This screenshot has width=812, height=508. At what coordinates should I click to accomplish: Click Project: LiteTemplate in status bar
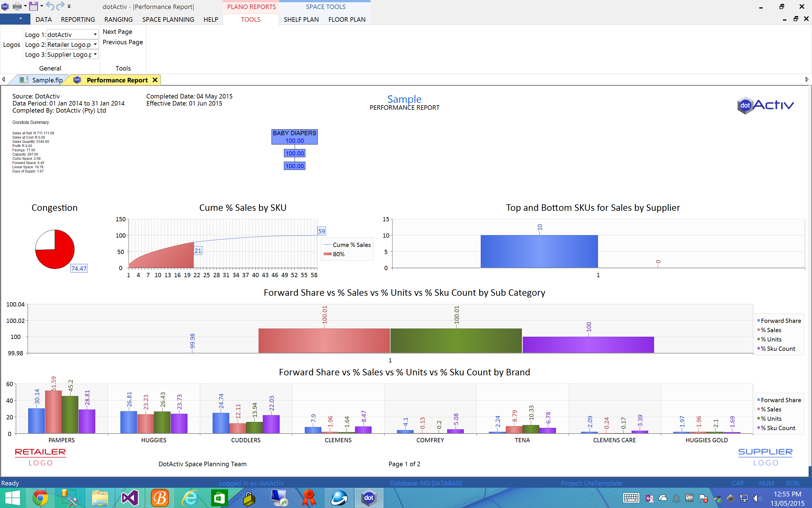591,483
